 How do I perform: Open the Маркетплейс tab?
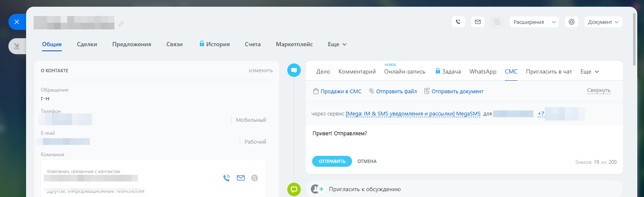[294, 44]
